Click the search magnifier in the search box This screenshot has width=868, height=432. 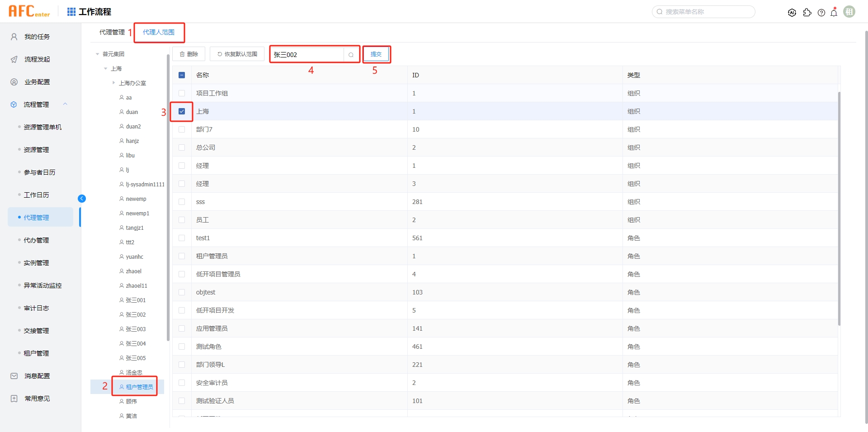352,54
